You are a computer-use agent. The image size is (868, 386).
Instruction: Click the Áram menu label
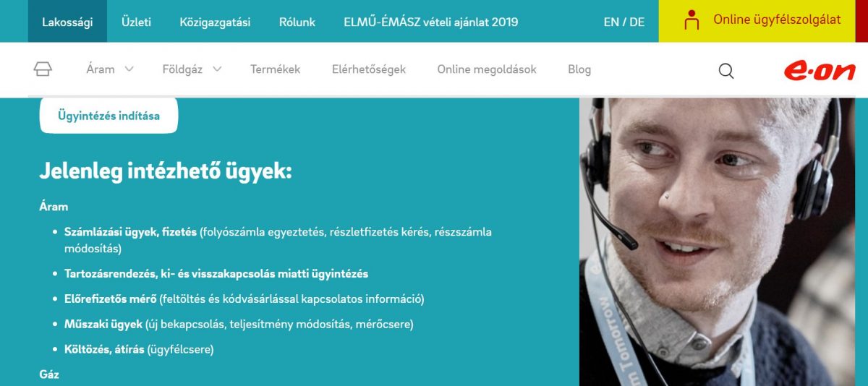(x=101, y=69)
